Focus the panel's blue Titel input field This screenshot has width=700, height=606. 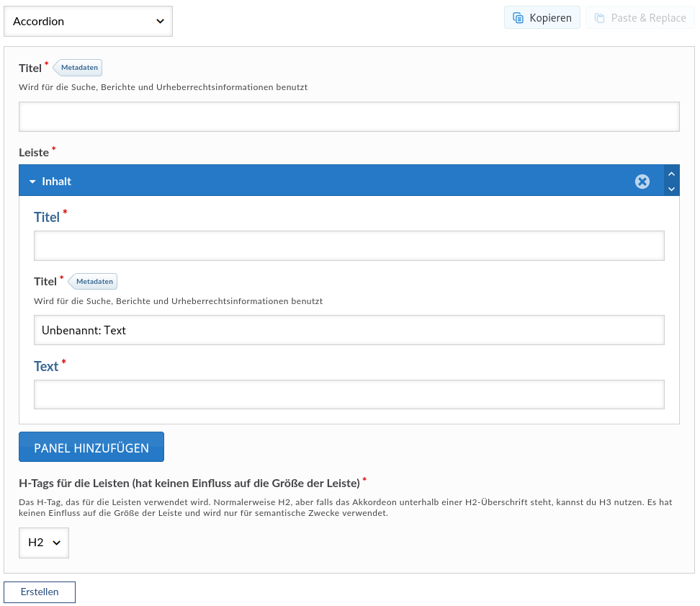[x=349, y=246]
